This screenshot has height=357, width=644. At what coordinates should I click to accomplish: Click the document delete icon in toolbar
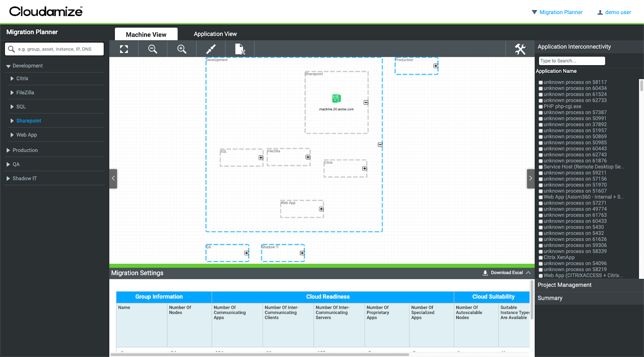[240, 49]
